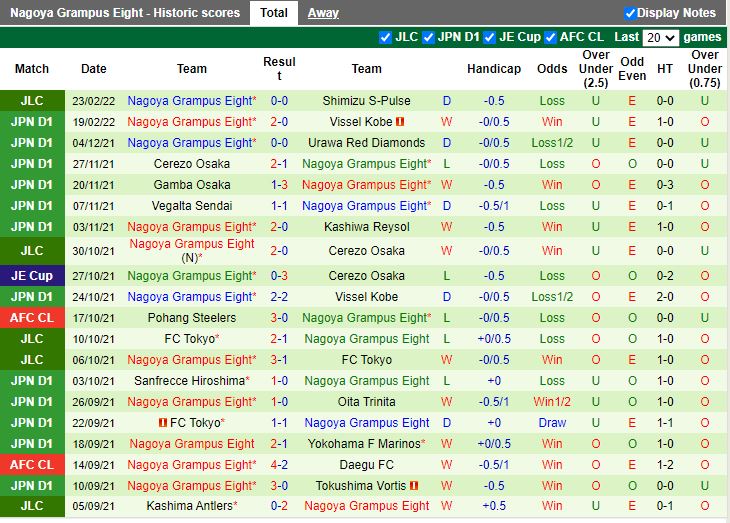Open Kashima Antlers team link
730x523 pixels.
click(189, 506)
